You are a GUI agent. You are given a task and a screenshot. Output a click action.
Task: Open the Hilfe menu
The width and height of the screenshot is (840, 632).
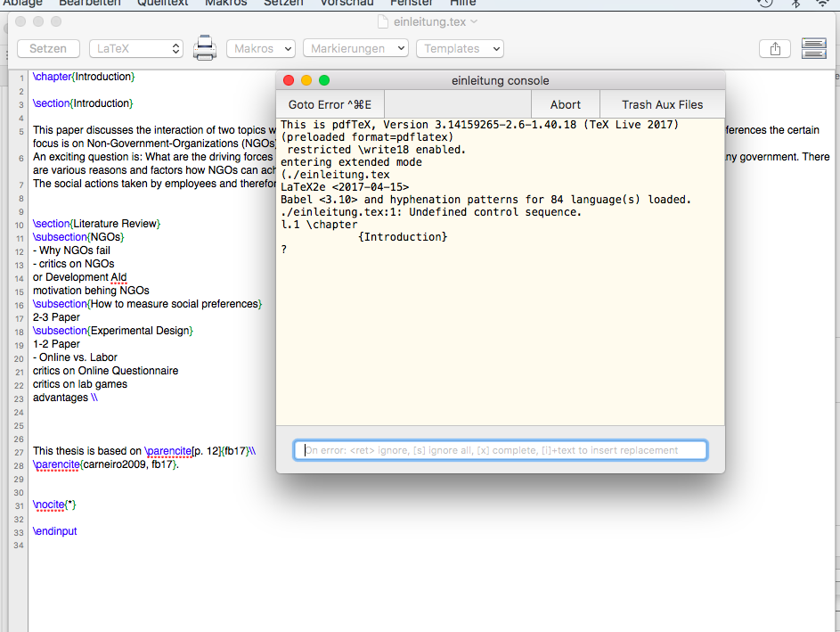[x=463, y=3]
